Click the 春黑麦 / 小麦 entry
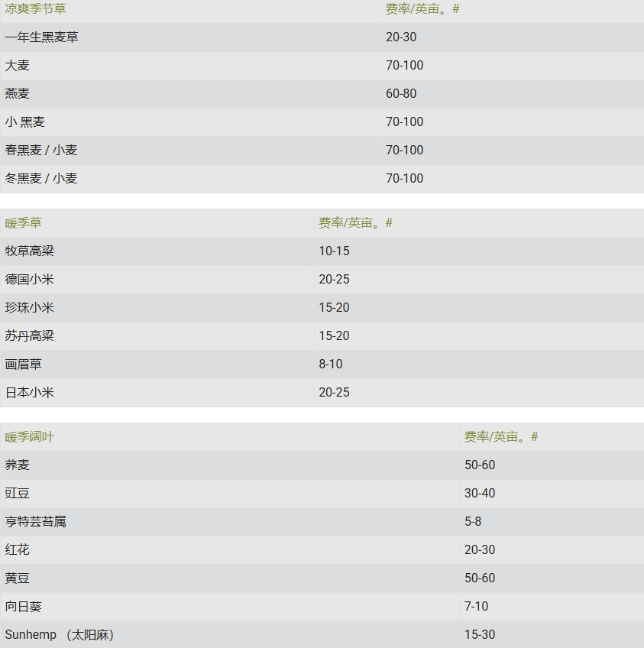The width and height of the screenshot is (644, 648). click(x=41, y=151)
